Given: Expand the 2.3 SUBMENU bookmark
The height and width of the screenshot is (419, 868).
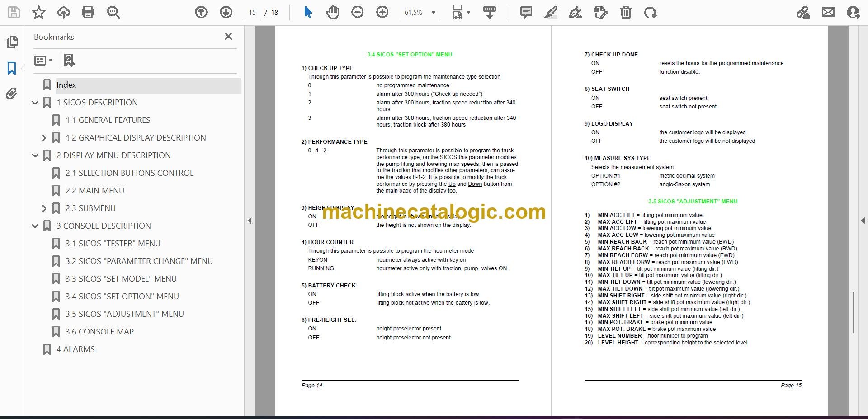Looking at the screenshot, I should pos(44,208).
